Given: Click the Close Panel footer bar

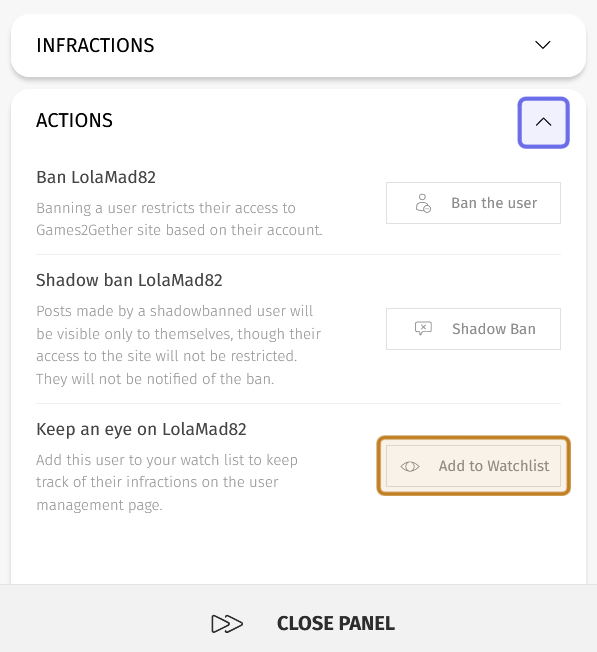Looking at the screenshot, I should (298, 618).
